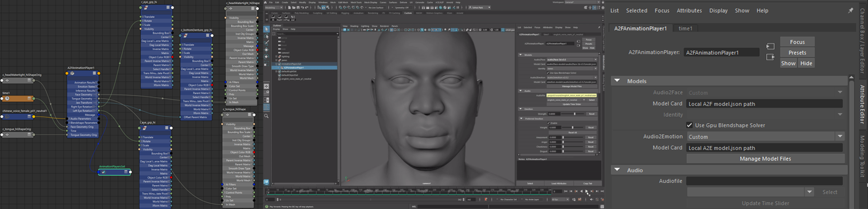Open the Modeling Toolkit side tab
The image size is (868, 209).
862,156
